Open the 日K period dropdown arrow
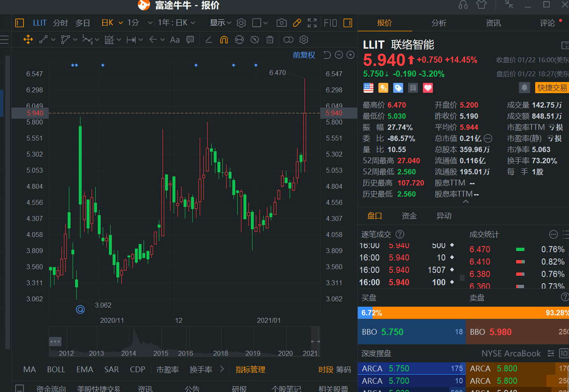 pyautogui.click(x=121, y=23)
